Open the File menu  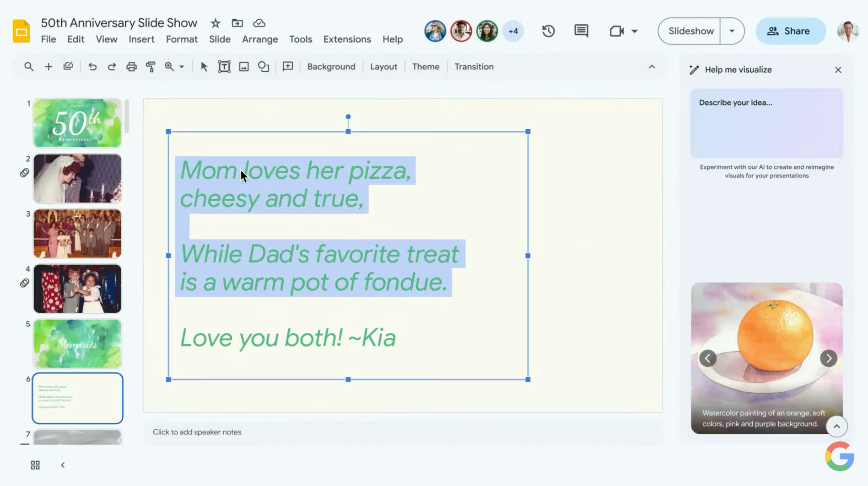tap(49, 39)
